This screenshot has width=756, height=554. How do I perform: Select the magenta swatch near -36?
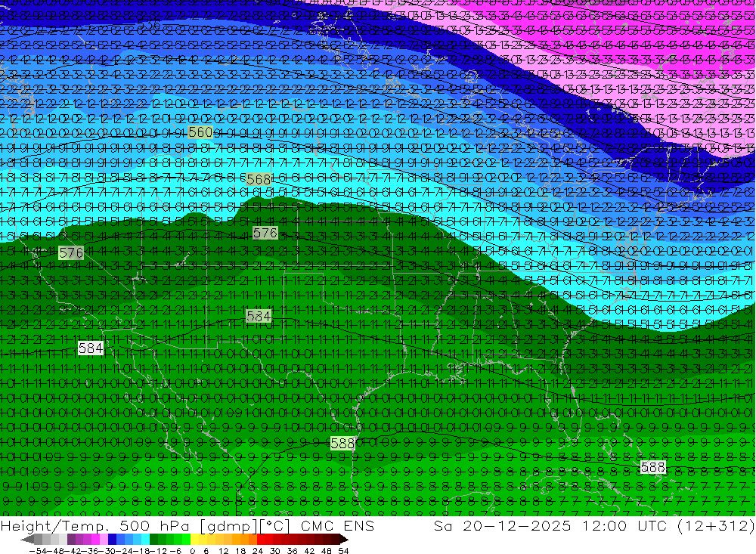96,540
